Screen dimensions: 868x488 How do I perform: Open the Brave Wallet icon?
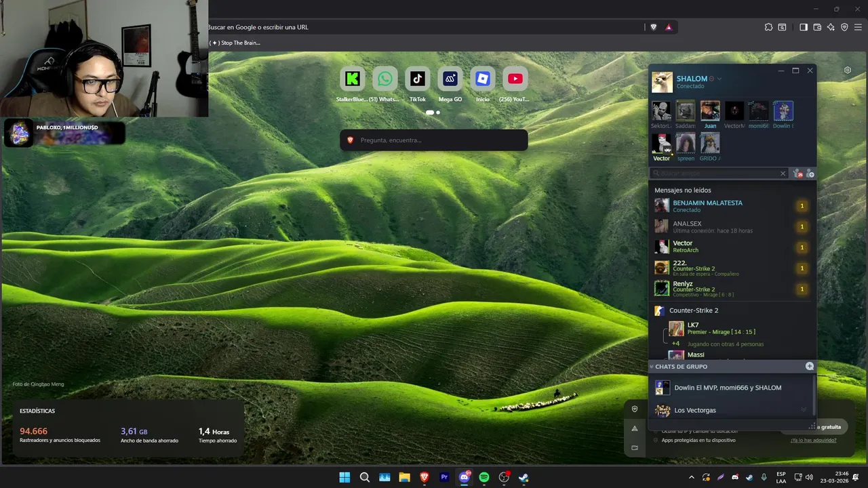pos(817,27)
